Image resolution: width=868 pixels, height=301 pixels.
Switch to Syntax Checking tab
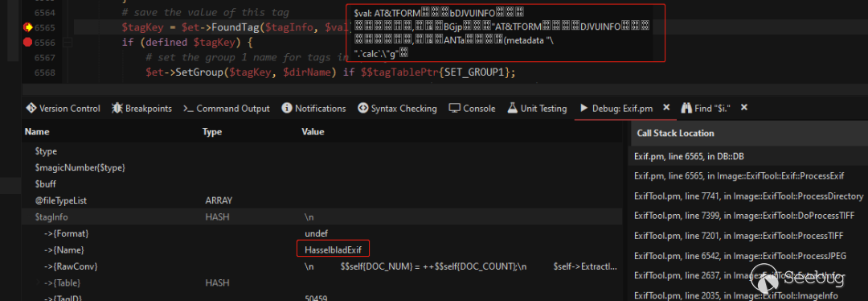pyautogui.click(x=397, y=109)
